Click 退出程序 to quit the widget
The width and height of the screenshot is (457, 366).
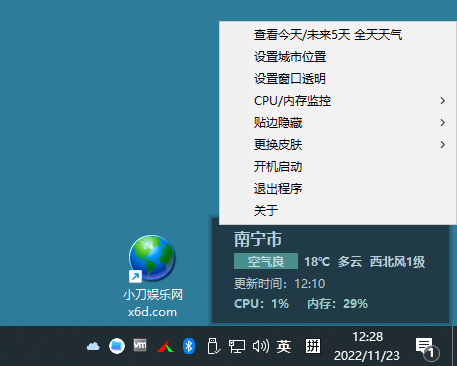point(338,189)
